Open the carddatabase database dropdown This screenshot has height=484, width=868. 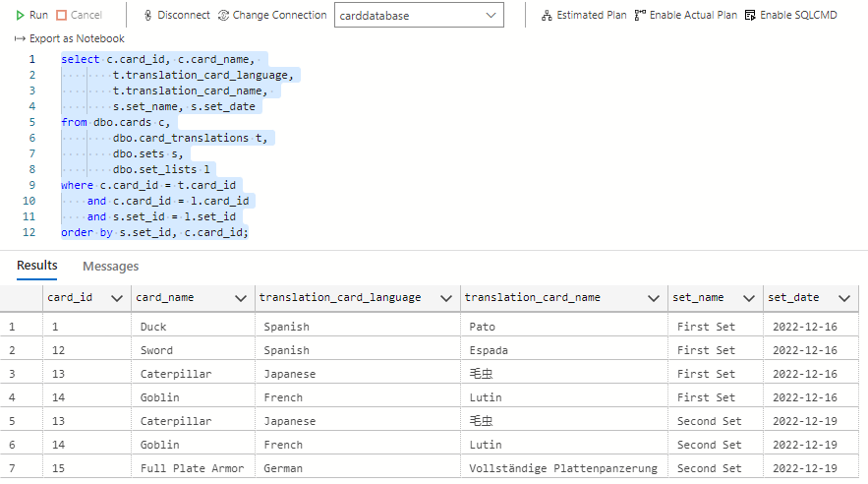(x=419, y=16)
